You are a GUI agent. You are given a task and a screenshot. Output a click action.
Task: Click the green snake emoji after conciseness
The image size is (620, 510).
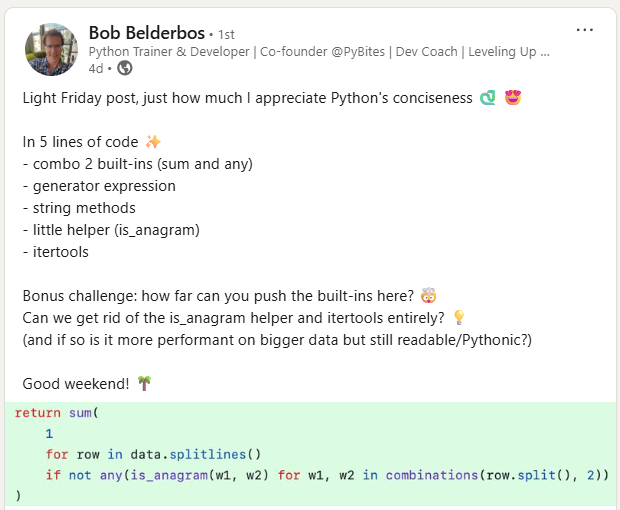[x=488, y=99]
